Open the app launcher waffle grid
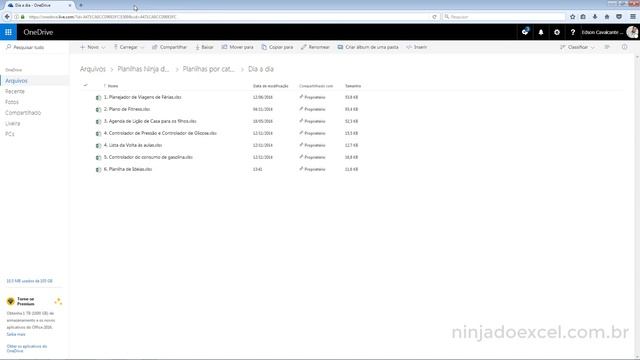The width and height of the screenshot is (640, 360). tap(8, 32)
